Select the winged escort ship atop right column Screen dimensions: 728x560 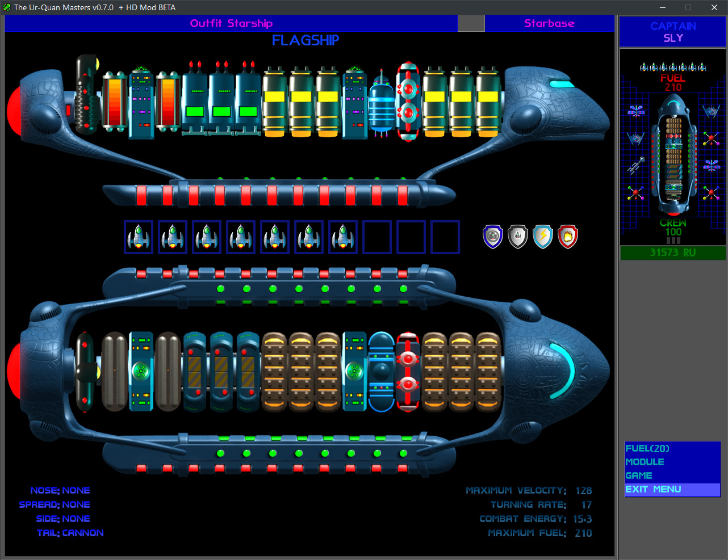tap(711, 111)
